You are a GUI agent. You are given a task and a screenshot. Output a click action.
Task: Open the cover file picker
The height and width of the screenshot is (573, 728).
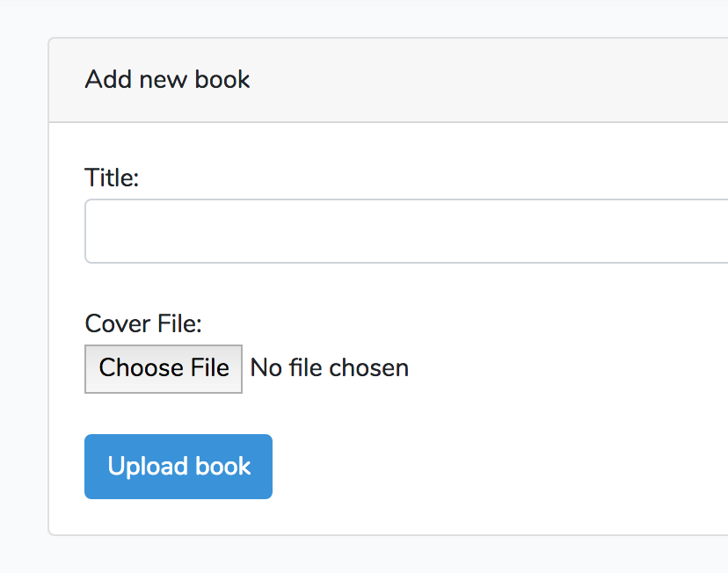point(164,368)
